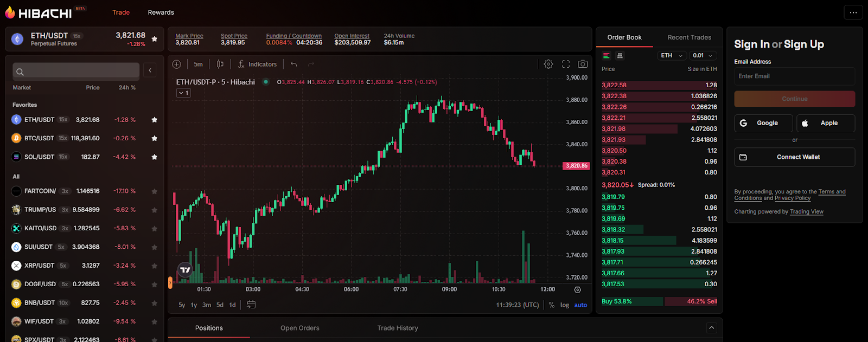Image resolution: width=868 pixels, height=342 pixels.
Task: Open the Privacy Policy link
Action: (x=793, y=198)
